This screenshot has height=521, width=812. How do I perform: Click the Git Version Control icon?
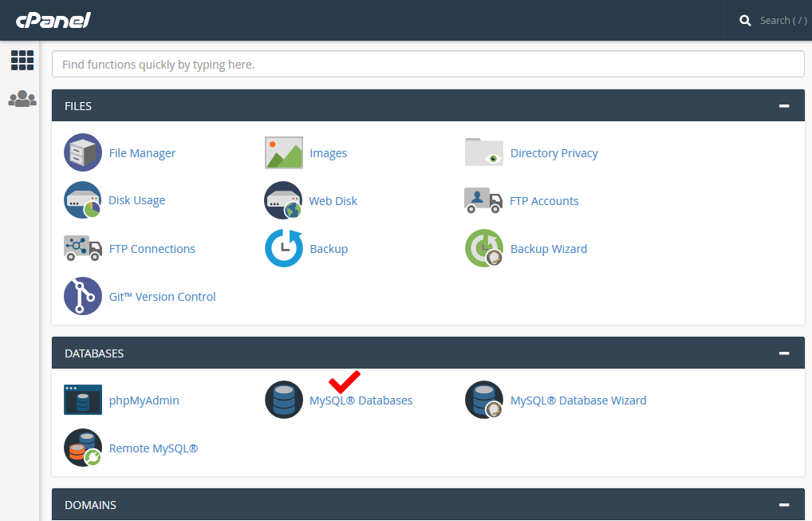point(83,296)
